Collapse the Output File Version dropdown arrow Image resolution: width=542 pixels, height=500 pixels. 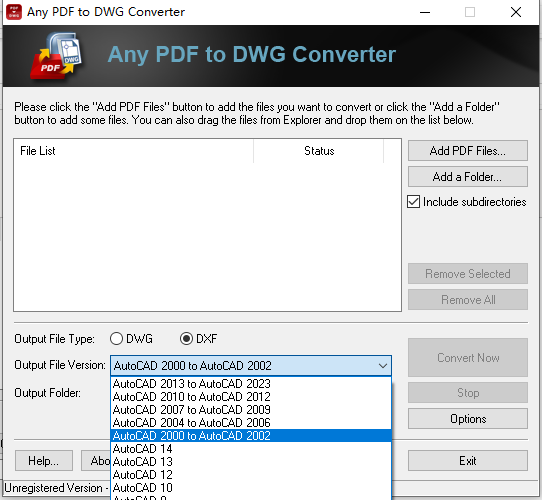click(383, 365)
